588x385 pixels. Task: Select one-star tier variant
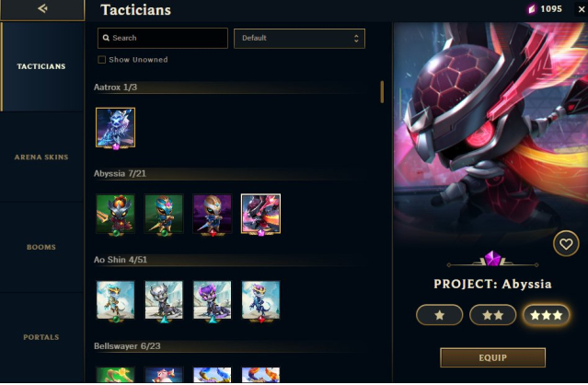click(x=439, y=315)
